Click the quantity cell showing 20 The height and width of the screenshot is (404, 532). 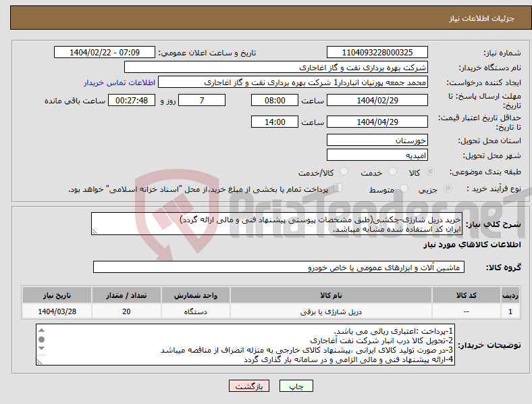pos(126,311)
